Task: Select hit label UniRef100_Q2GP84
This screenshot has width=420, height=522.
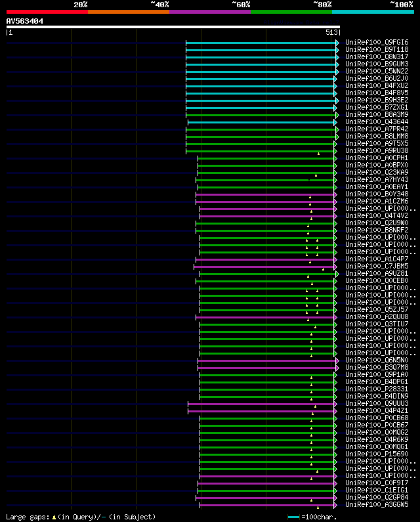Action: (x=377, y=498)
